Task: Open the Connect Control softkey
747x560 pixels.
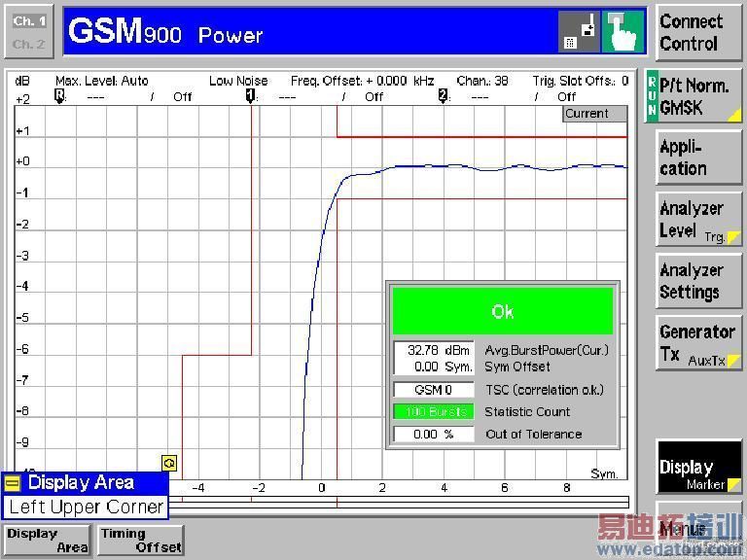Action: [698, 32]
